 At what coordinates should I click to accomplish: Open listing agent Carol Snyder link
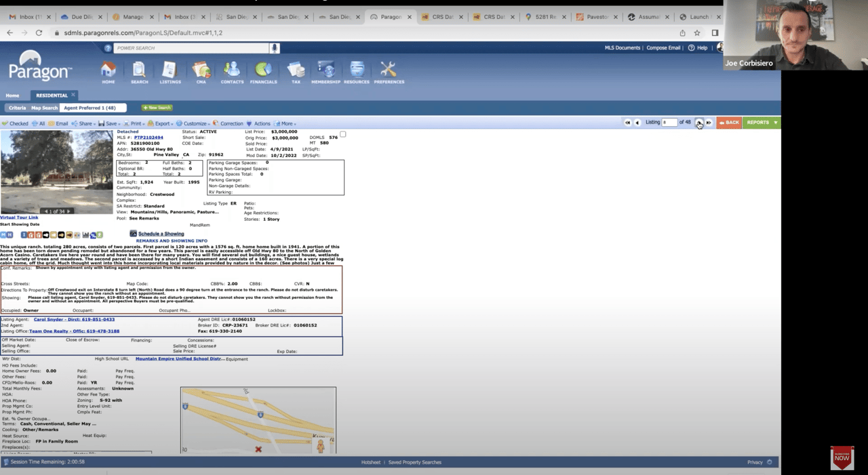coord(74,319)
